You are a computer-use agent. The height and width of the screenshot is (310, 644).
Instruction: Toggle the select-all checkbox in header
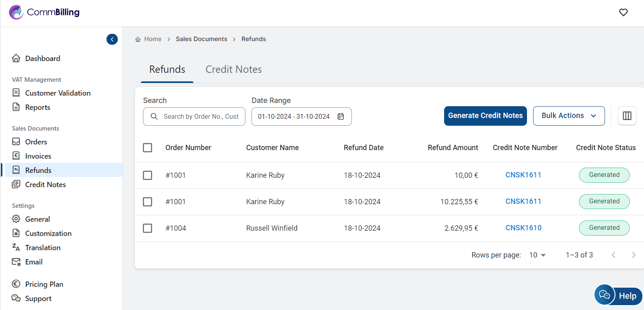click(x=147, y=148)
